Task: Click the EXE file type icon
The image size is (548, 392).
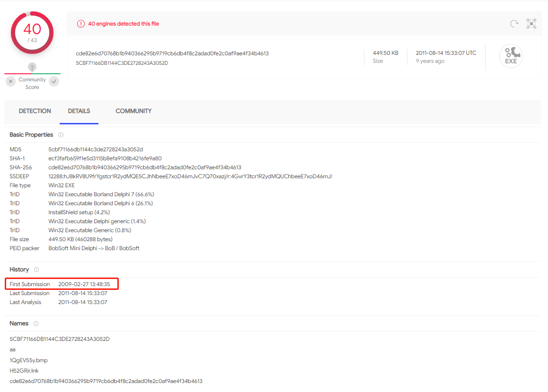Action: 511,56
